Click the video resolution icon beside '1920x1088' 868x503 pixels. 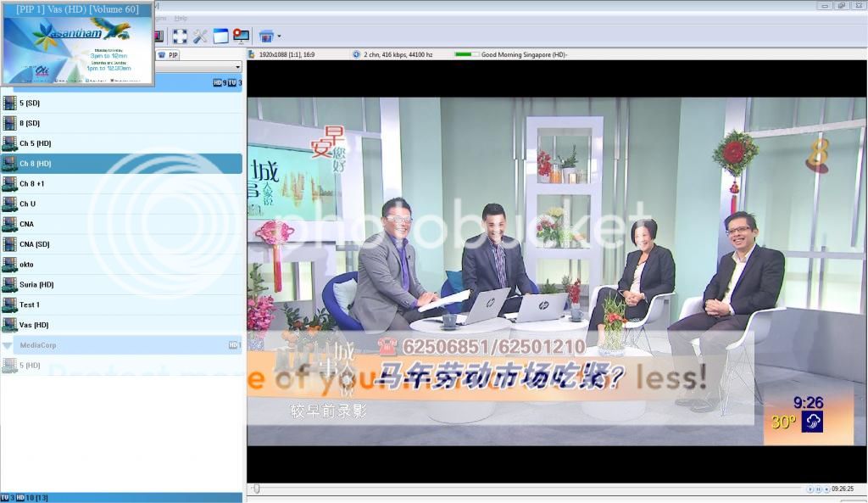coord(251,53)
